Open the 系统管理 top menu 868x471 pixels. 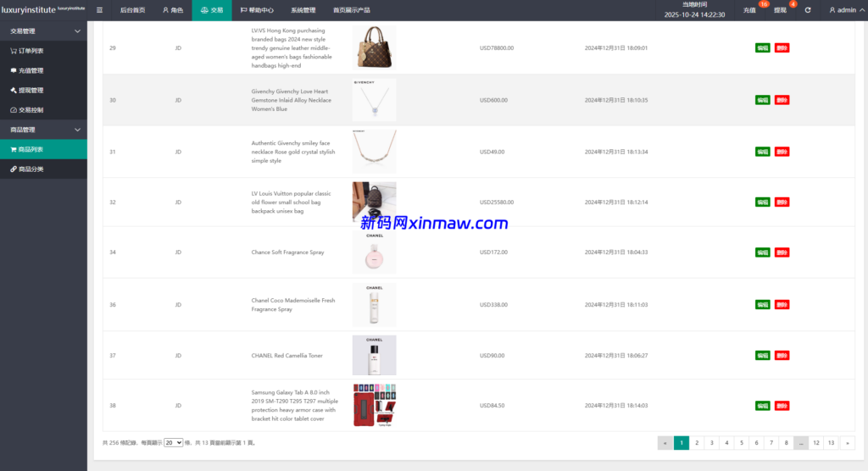303,10
